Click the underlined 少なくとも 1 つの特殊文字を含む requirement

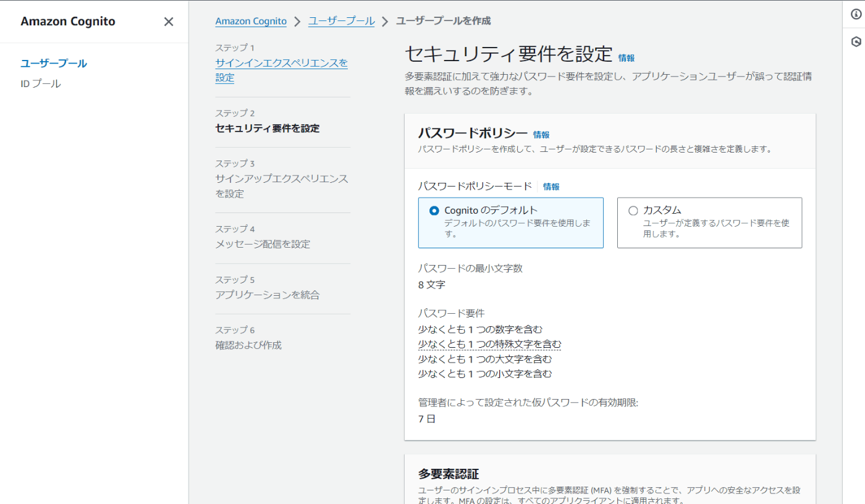490,344
